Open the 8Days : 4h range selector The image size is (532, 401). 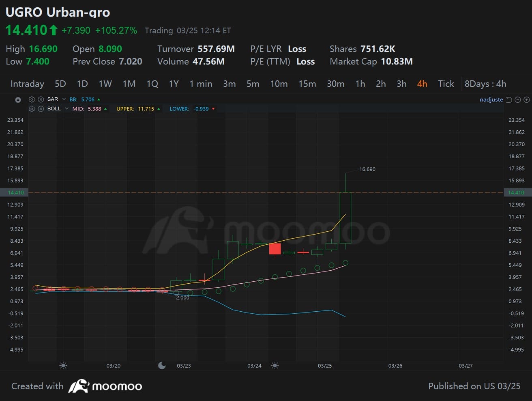[x=485, y=84]
